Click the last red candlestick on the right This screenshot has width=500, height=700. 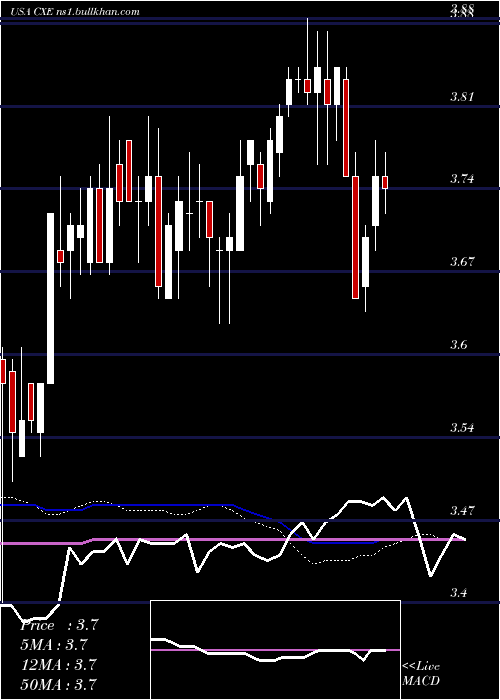coord(385,183)
